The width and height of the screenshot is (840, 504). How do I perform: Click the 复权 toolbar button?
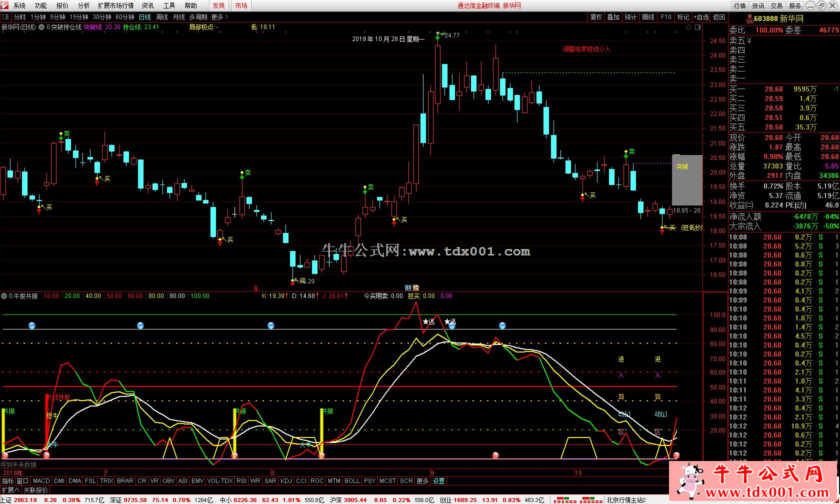click(596, 17)
